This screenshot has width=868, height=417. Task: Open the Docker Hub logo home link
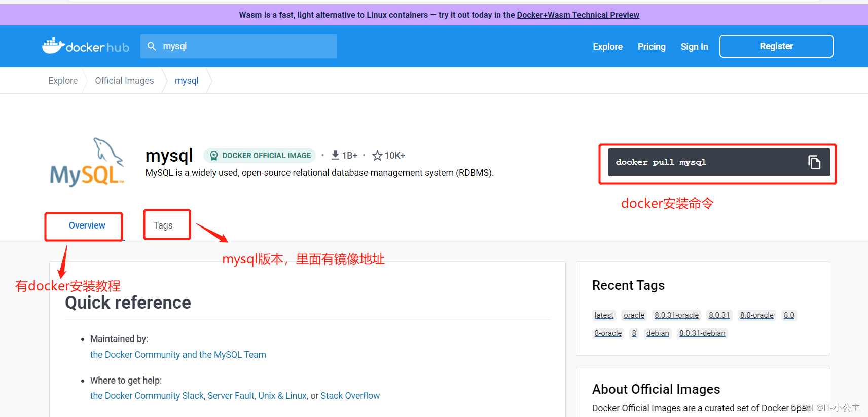pos(86,46)
